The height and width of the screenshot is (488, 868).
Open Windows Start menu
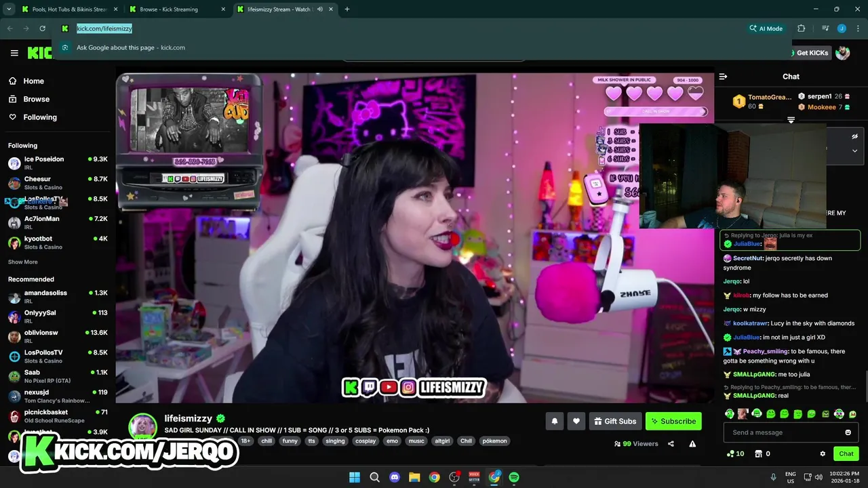[x=354, y=477]
